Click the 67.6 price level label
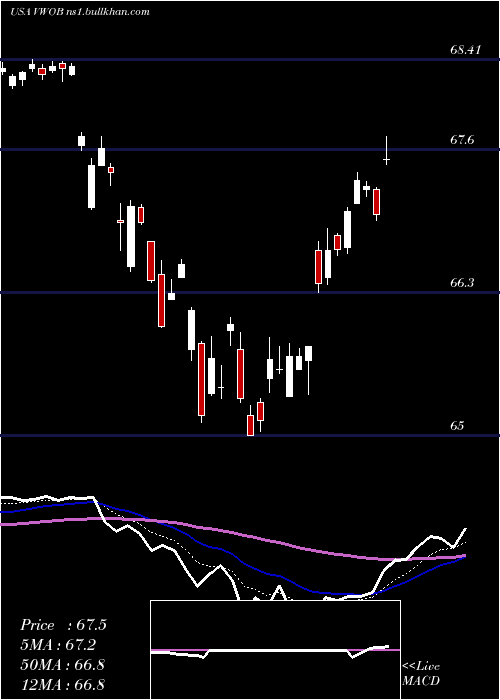The height and width of the screenshot is (700, 500). coord(462,140)
